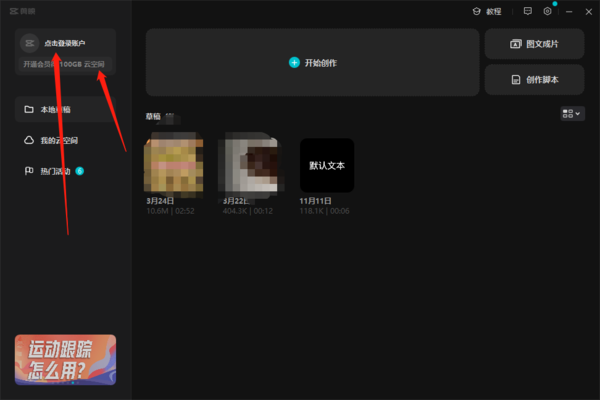600x400 pixels.
Task: Open the 3月22日 draft thumbnail
Action: [251, 165]
